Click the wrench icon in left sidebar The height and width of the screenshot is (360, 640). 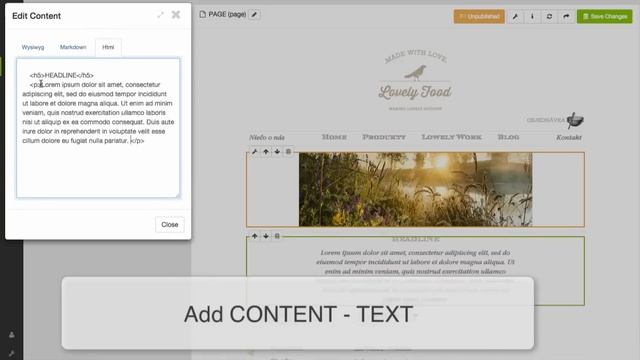[12, 353]
